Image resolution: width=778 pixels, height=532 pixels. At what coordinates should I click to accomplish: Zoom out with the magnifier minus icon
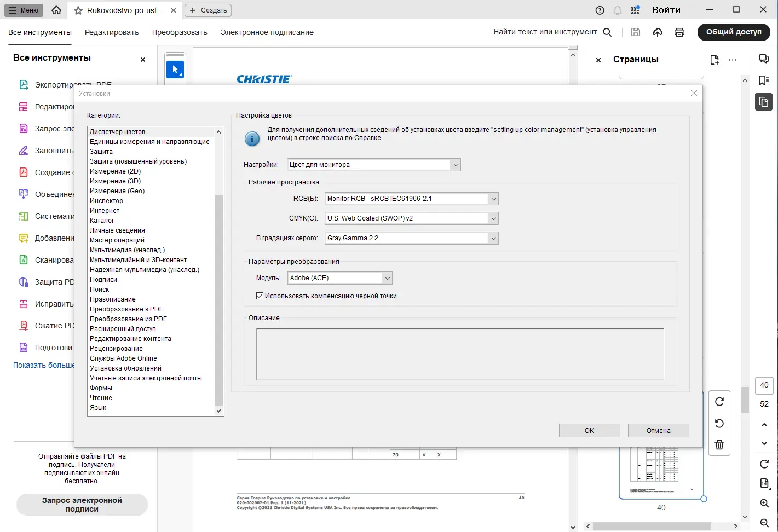click(x=764, y=523)
